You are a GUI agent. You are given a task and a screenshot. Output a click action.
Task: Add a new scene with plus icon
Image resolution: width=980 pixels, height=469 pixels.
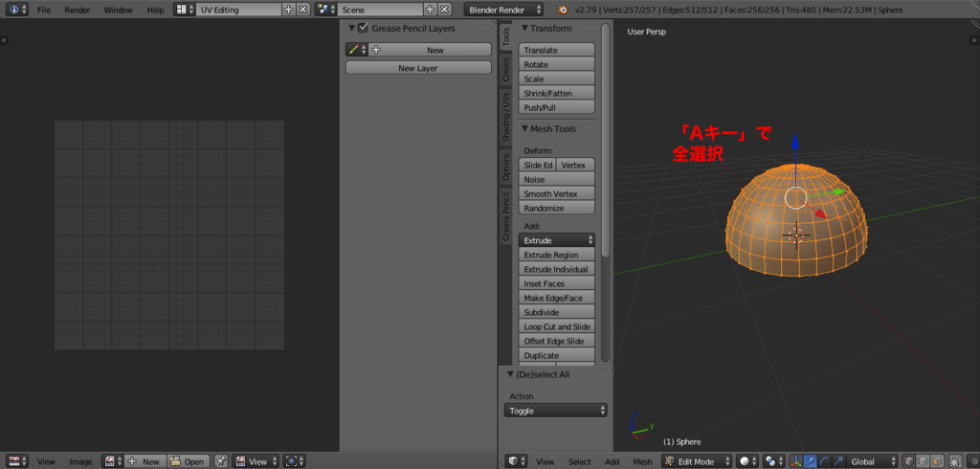tap(430, 10)
